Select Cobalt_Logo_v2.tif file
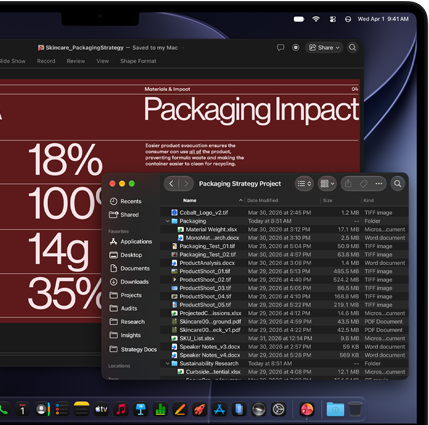 (284, 213)
